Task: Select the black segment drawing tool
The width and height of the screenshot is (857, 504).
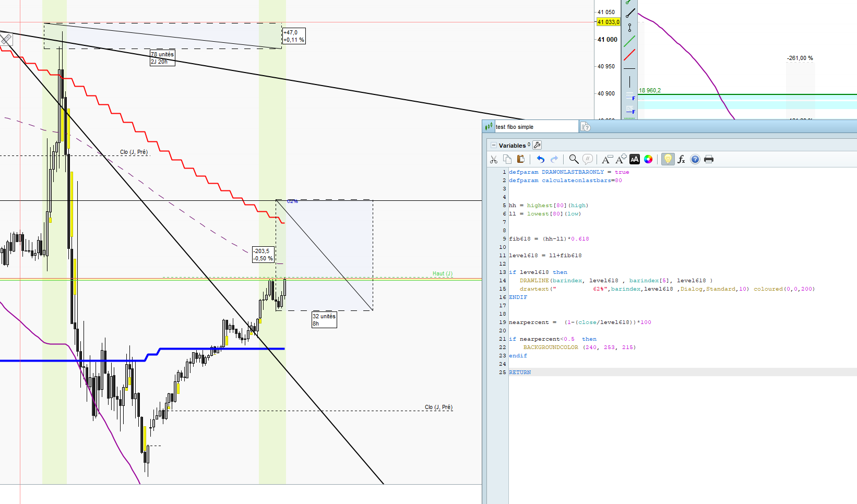Action: pos(630,13)
